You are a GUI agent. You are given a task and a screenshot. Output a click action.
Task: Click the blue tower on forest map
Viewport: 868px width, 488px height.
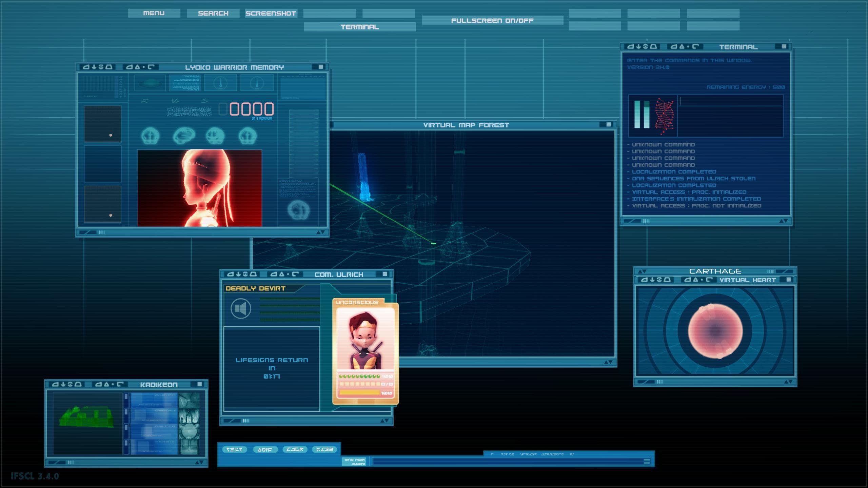(x=363, y=176)
